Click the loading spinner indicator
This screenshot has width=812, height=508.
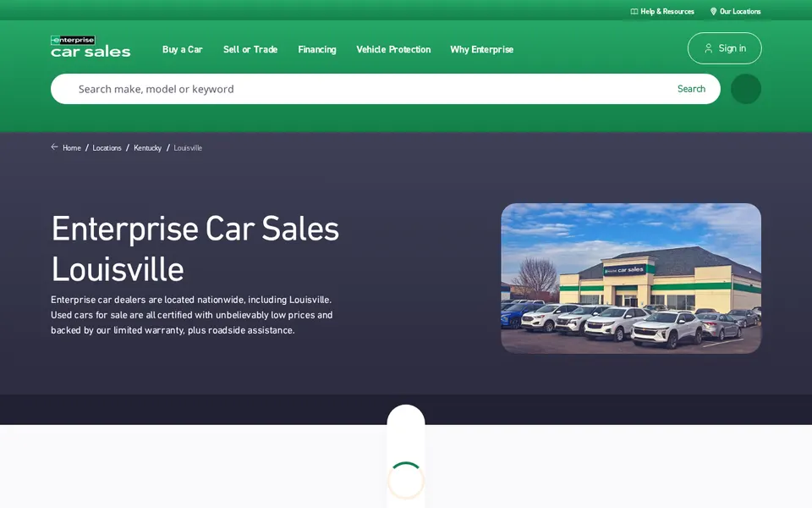(x=406, y=480)
